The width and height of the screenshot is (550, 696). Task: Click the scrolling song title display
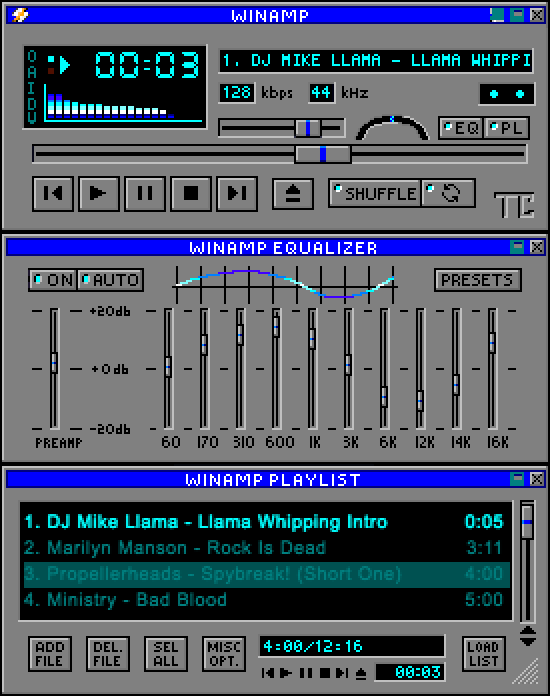click(376, 60)
